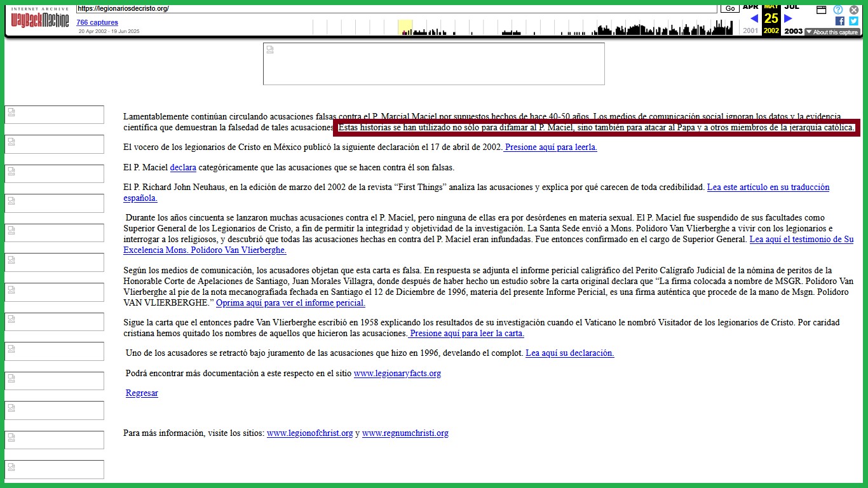This screenshot has width=868, height=488.
Task: Select the APR month capture
Action: tap(750, 7)
